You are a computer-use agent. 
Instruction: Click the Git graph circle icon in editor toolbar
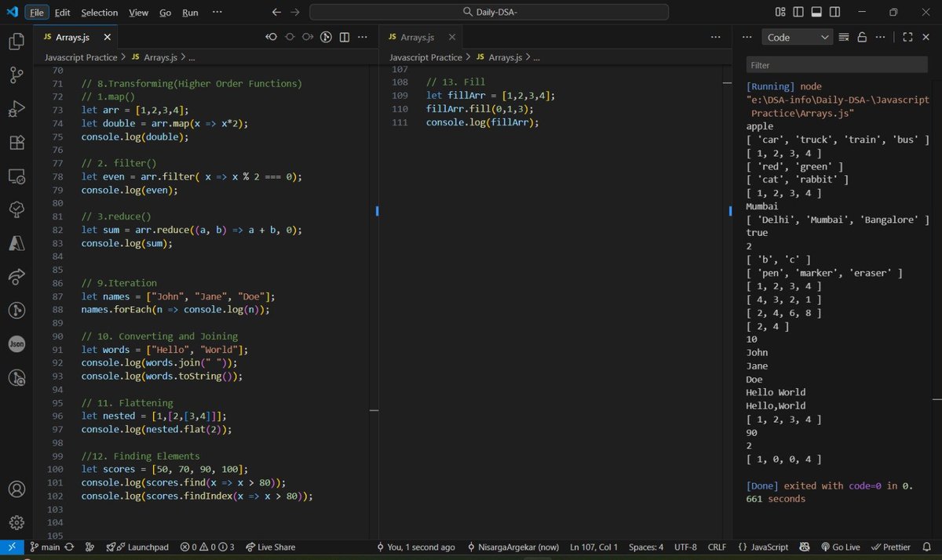[326, 37]
